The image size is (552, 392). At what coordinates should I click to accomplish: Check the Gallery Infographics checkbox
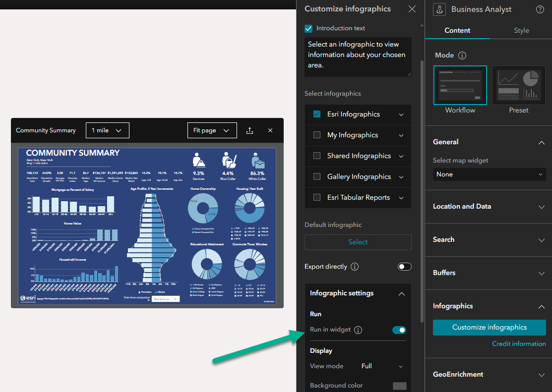[317, 176]
